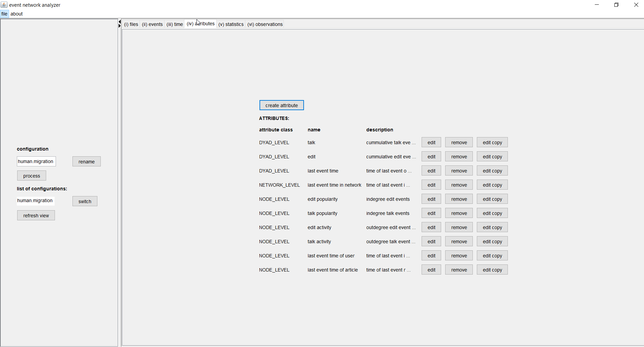Rename the current configuration

pyautogui.click(x=86, y=162)
